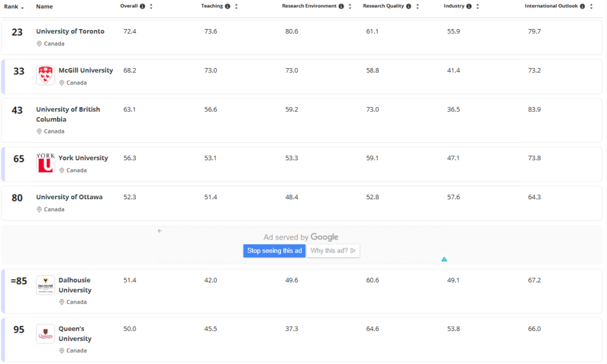The height and width of the screenshot is (364, 607).
Task: Click the McGill University crest logo
Action: pos(46,75)
